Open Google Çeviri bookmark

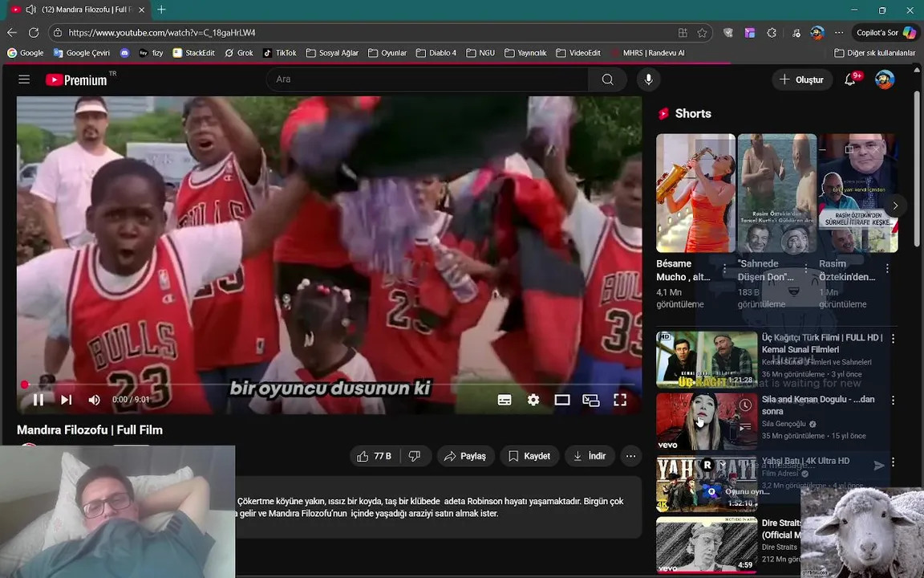(81, 53)
